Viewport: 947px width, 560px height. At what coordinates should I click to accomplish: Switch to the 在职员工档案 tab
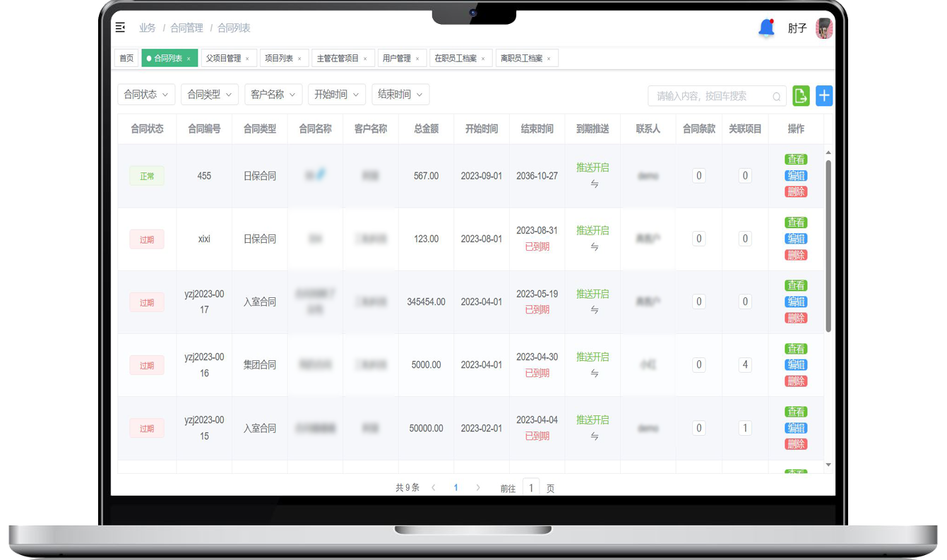tap(455, 59)
